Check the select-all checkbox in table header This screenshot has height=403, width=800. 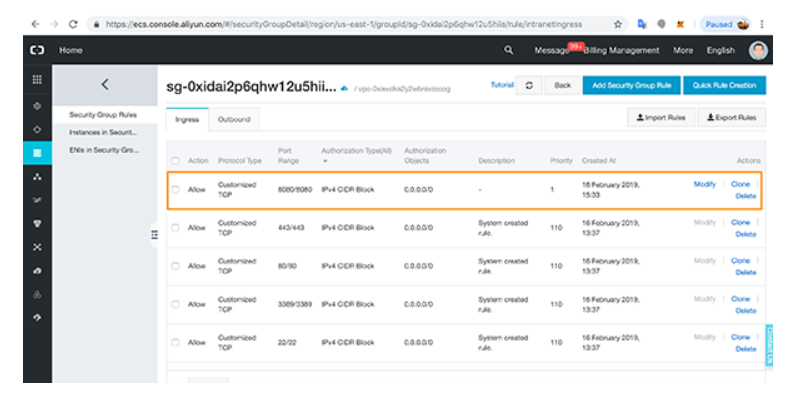(x=176, y=161)
